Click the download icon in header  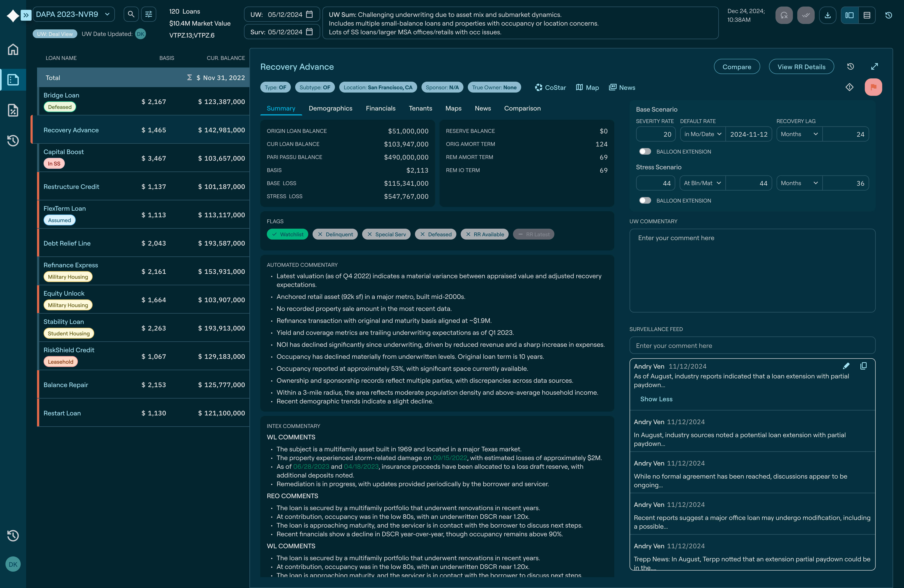point(828,15)
